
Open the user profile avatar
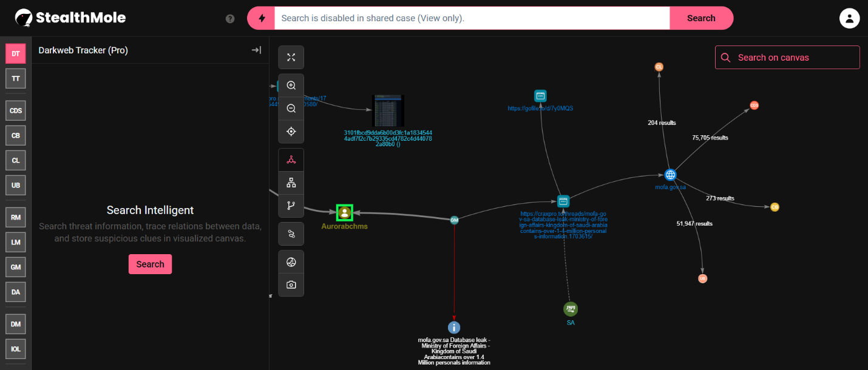tap(849, 18)
